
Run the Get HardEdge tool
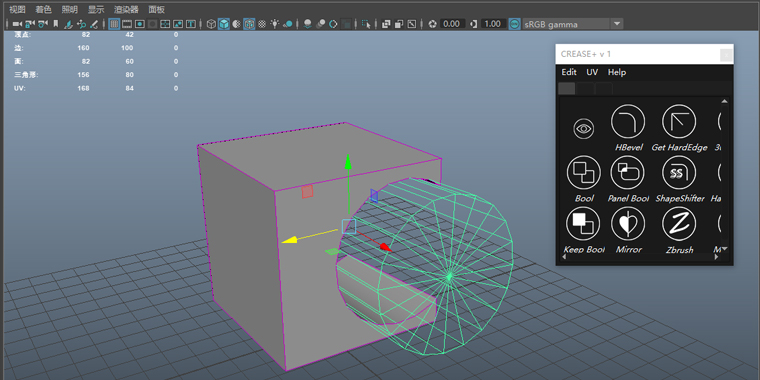[x=679, y=122]
